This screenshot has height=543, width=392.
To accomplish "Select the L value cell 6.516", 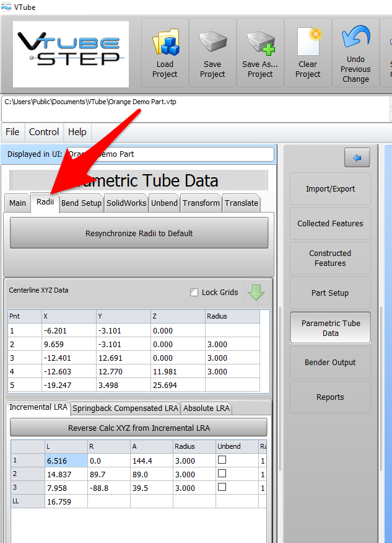I will (64, 461).
